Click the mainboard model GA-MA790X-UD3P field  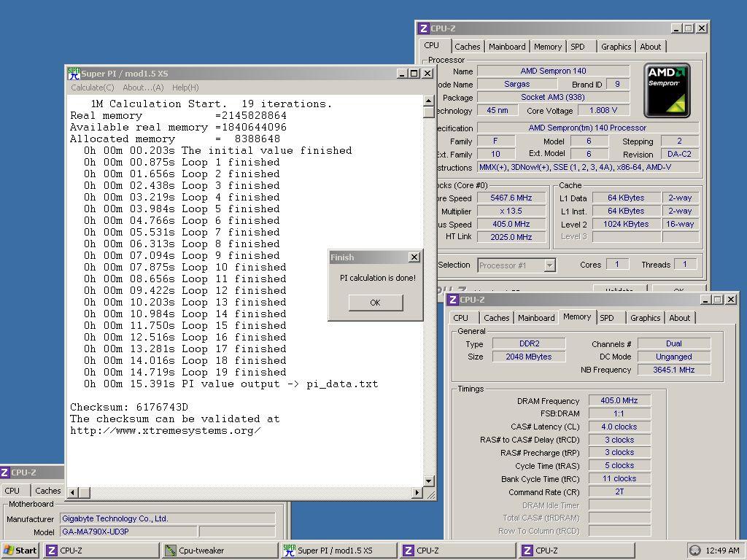coord(128,532)
